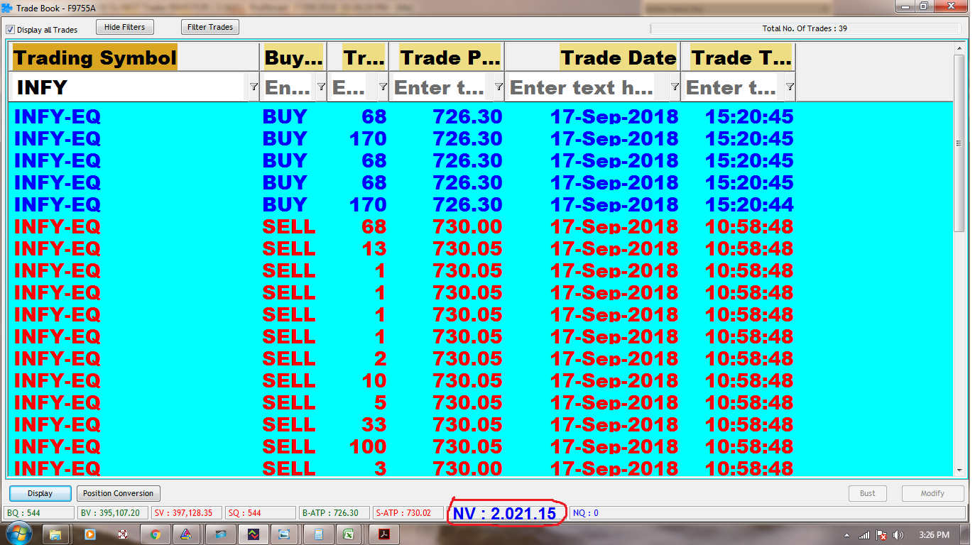Toggle the Display all Trades checkbox

click(11, 30)
